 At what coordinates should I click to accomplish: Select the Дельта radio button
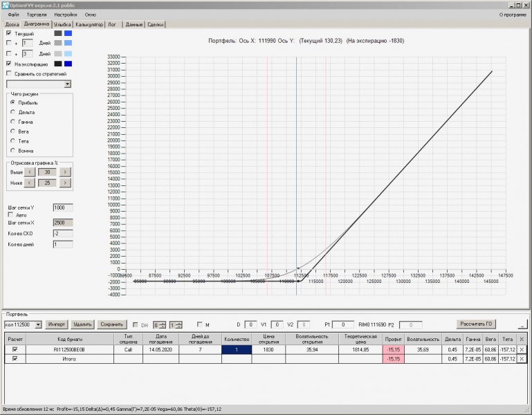13,112
